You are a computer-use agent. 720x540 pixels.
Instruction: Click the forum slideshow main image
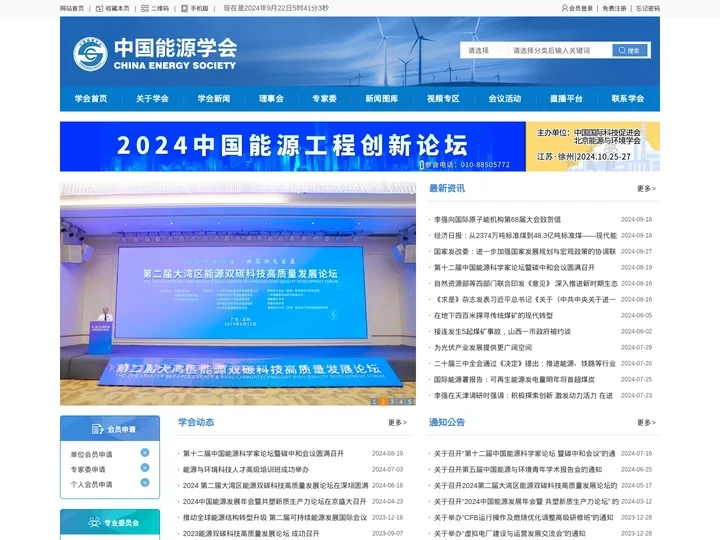pos(238,293)
